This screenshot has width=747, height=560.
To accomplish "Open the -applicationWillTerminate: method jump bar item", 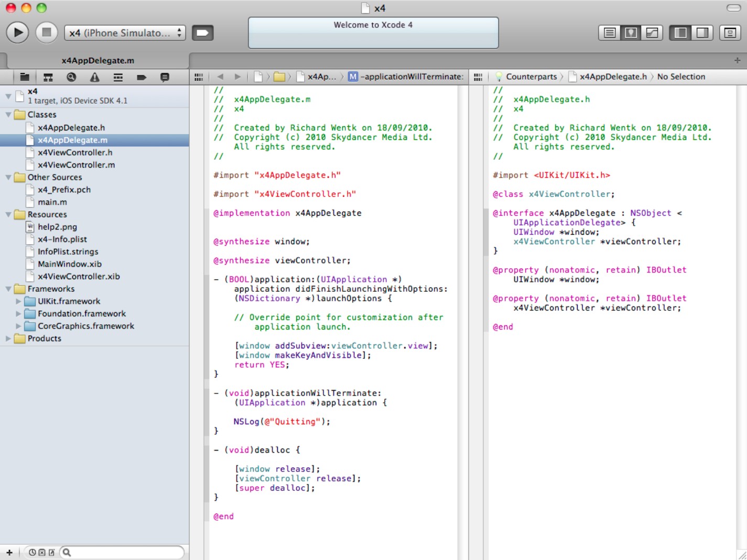I will [x=406, y=76].
